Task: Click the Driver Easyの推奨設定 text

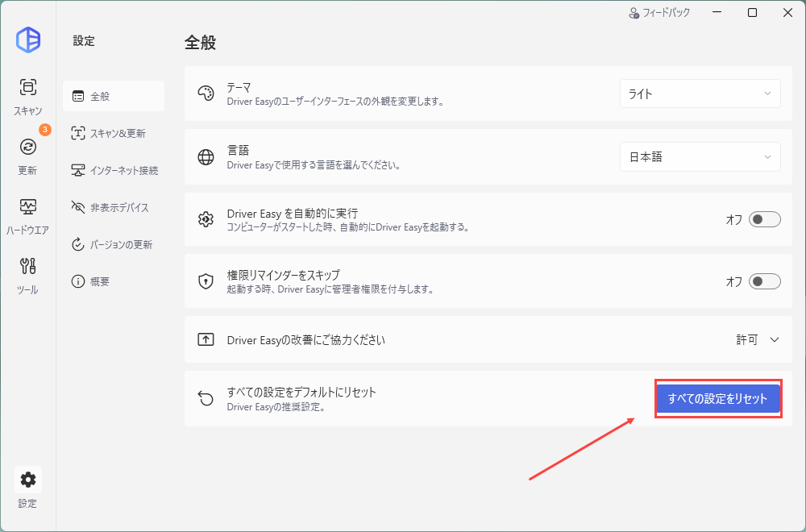Action: 276,407
